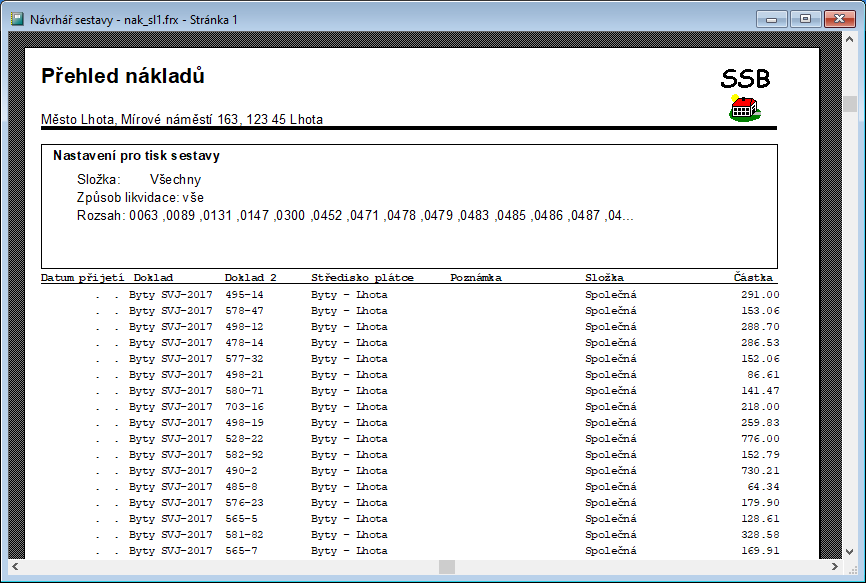Maximize the report preview window
The height and width of the screenshot is (583, 866).
(803, 18)
